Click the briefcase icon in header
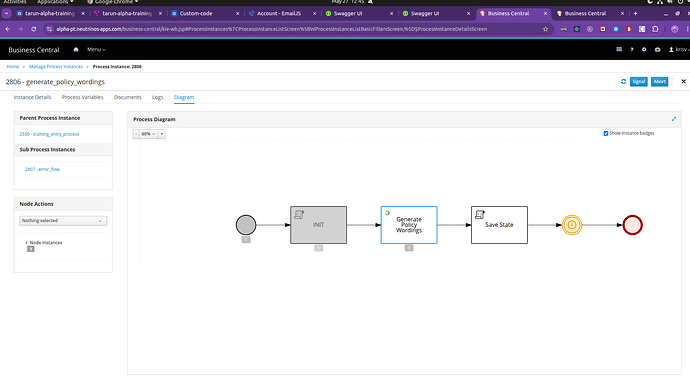 point(657,50)
